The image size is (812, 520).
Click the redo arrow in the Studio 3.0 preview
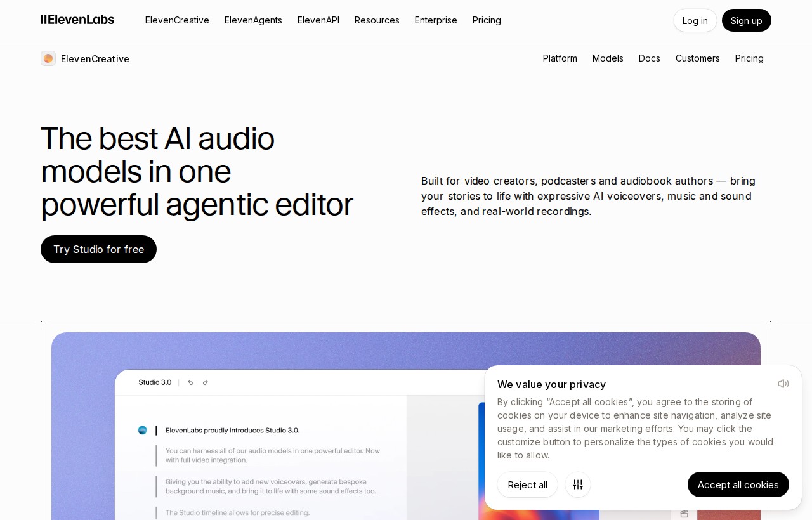pos(206,382)
